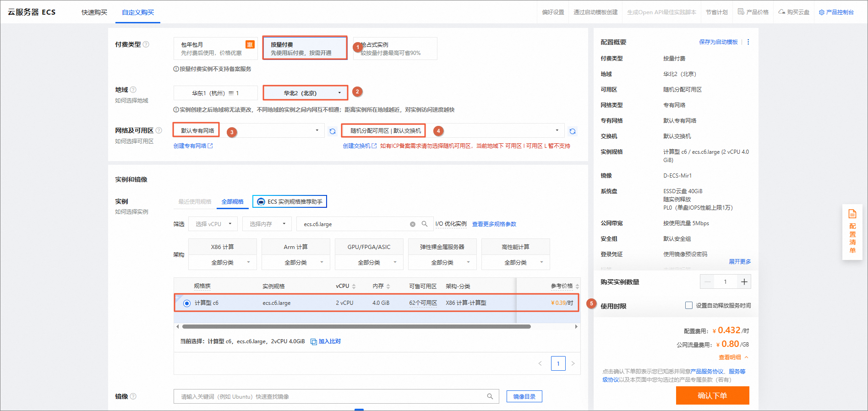The width and height of the screenshot is (868, 411).
Task: Select the 计算型 c6 radio button
Action: point(187,303)
